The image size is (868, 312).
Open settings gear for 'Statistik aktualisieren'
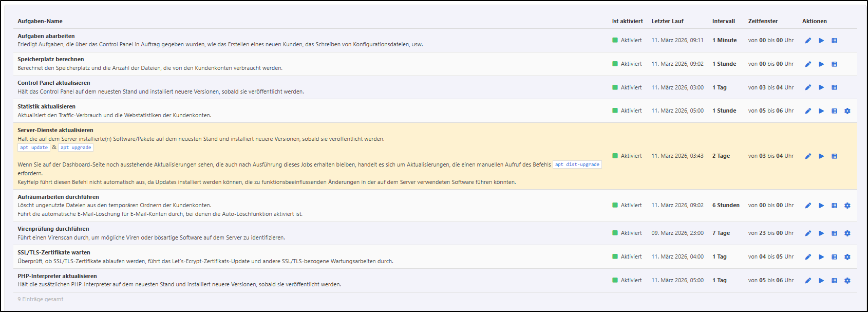pos(847,111)
